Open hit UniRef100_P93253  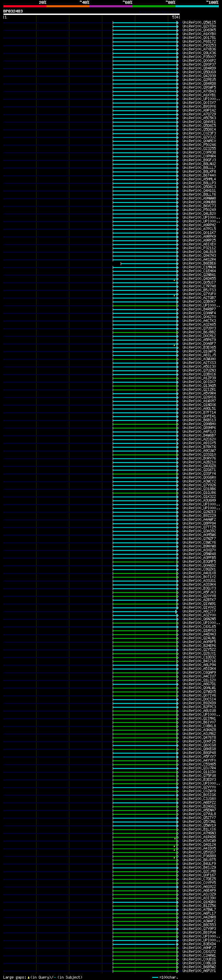pyautogui.click(x=199, y=45)
